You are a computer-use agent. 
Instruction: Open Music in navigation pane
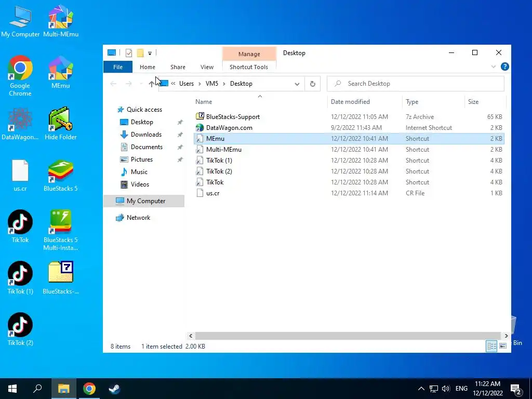[139, 171]
